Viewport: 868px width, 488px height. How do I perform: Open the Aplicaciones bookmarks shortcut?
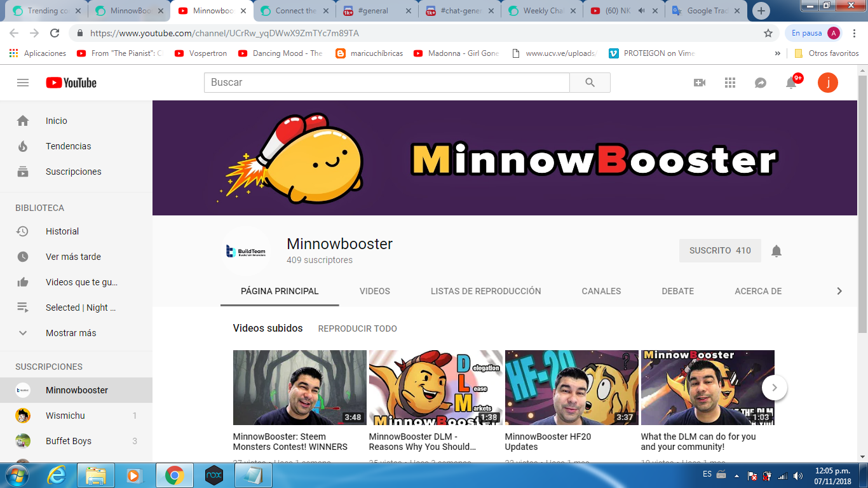38,53
